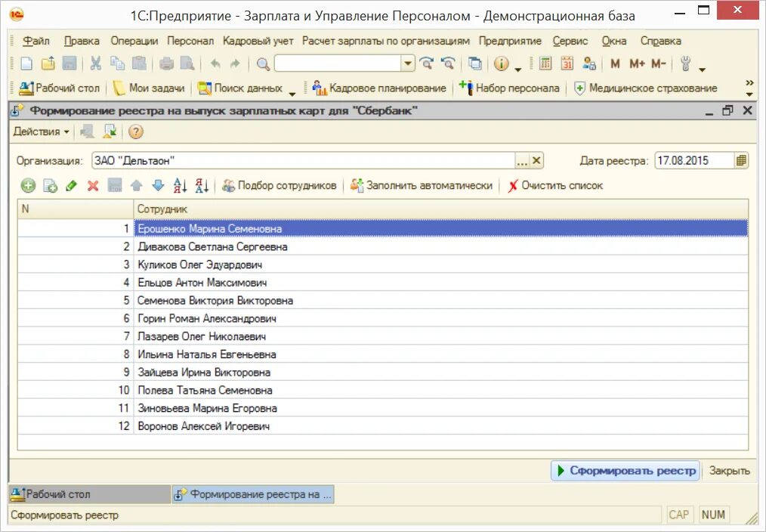
Task: Sort list ascending A-Я icon
Action: pos(180,186)
